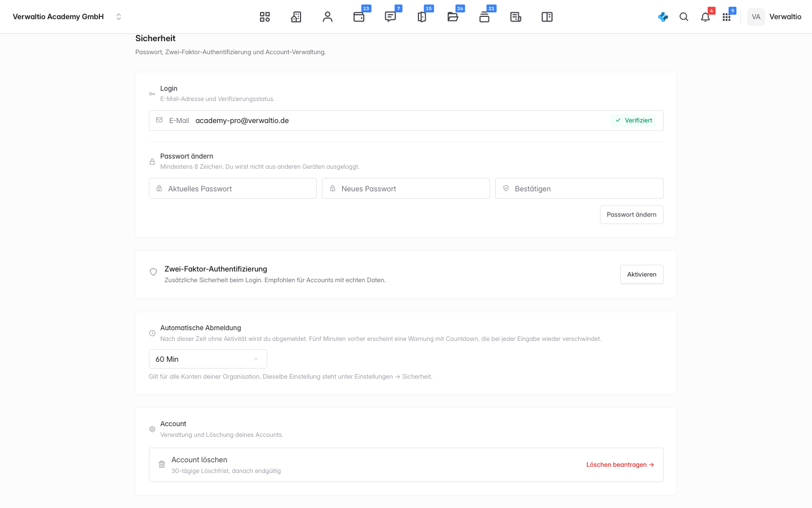Click the Verifiziert status badge
The image size is (812, 508).
(634, 120)
